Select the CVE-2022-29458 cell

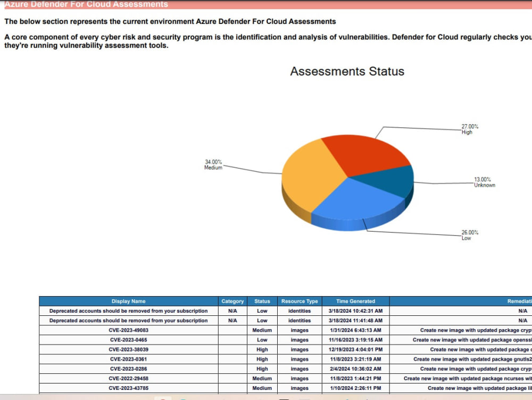click(x=129, y=378)
